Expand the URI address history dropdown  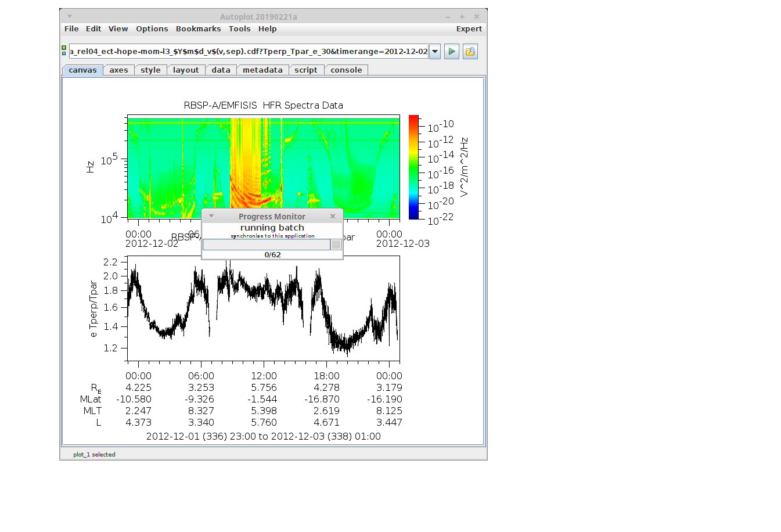(x=435, y=52)
